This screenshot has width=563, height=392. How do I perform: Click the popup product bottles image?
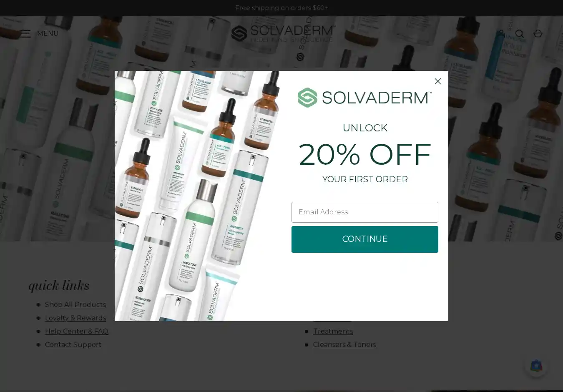197,196
